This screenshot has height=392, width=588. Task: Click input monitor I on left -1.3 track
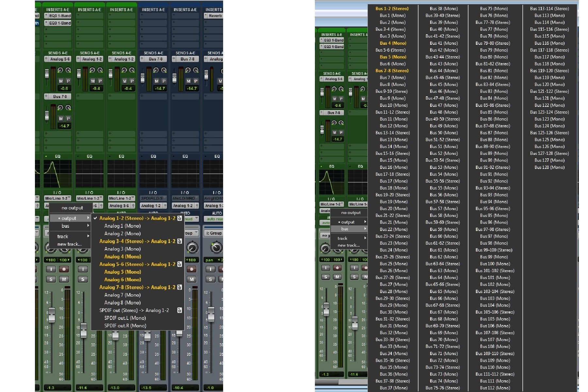(x=51, y=269)
